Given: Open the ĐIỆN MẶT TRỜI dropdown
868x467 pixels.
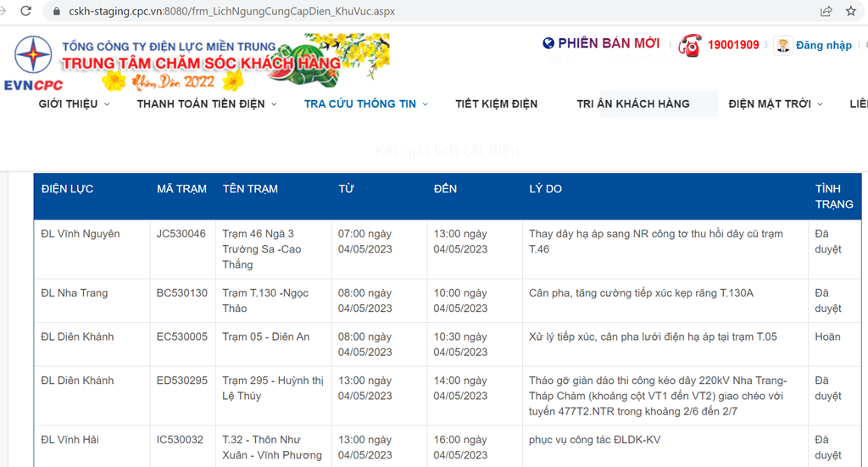Looking at the screenshot, I should [775, 103].
